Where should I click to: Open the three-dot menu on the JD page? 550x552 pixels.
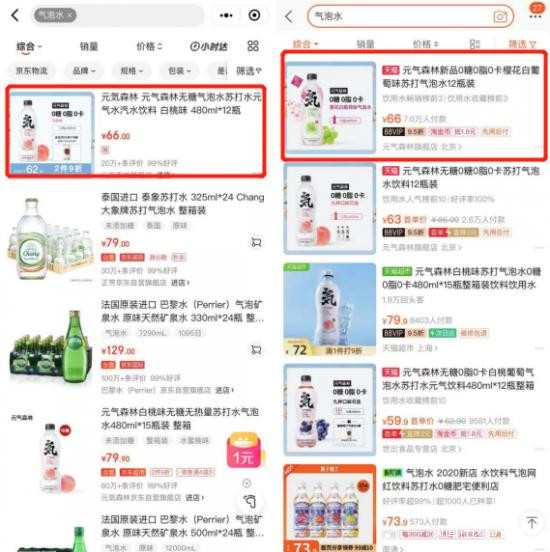pos(226,15)
